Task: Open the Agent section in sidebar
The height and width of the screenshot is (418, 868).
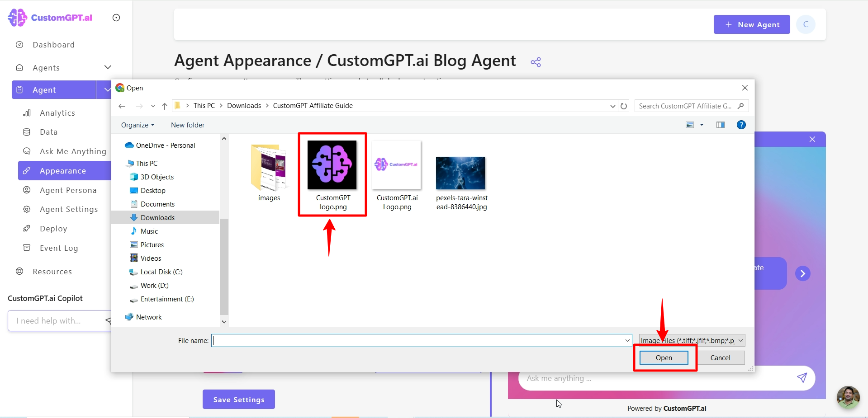Action: pos(54,89)
